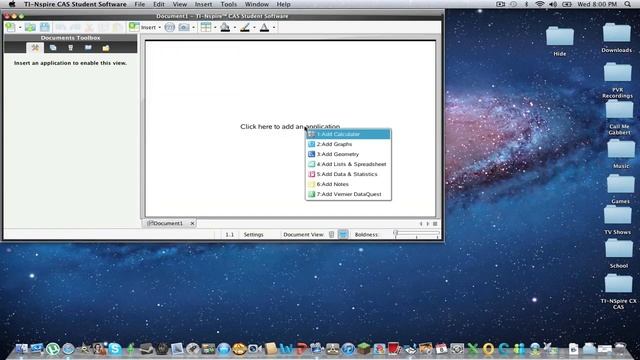The height and width of the screenshot is (360, 640).
Task: Click the Fill Color bucket icon
Action: click(225, 27)
